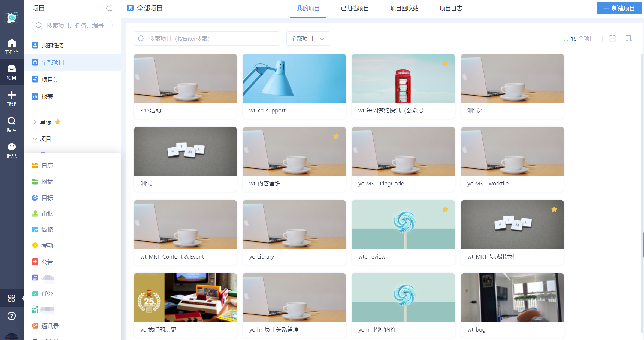The height and width of the screenshot is (340, 644).
Task: Switch to 已归档项目 tab
Action: coord(355,8)
